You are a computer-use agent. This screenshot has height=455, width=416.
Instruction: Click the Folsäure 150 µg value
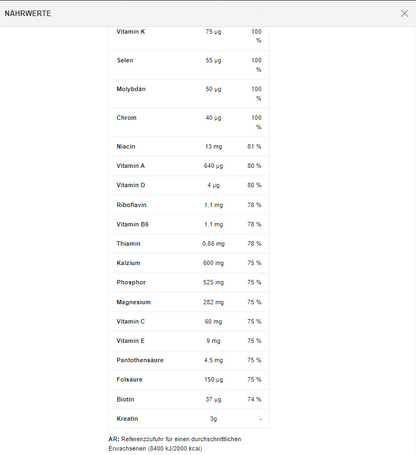[x=213, y=379]
